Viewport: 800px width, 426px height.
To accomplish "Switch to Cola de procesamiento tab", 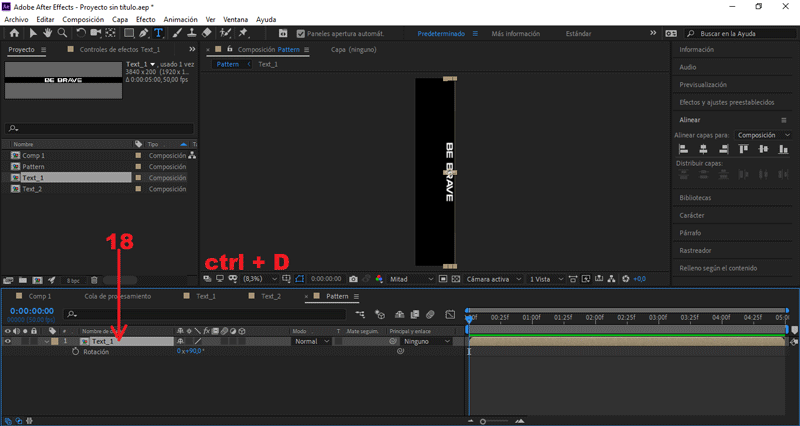I will click(x=118, y=296).
